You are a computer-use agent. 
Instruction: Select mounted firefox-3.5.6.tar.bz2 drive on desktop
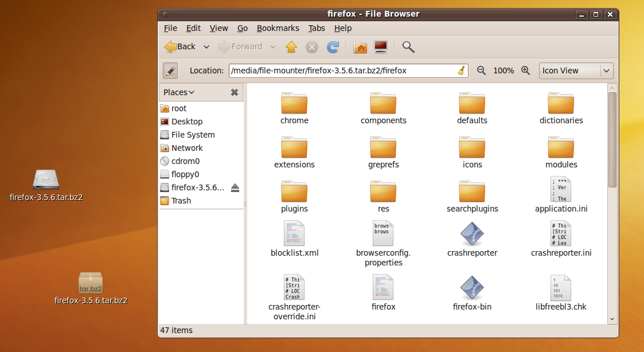click(46, 185)
